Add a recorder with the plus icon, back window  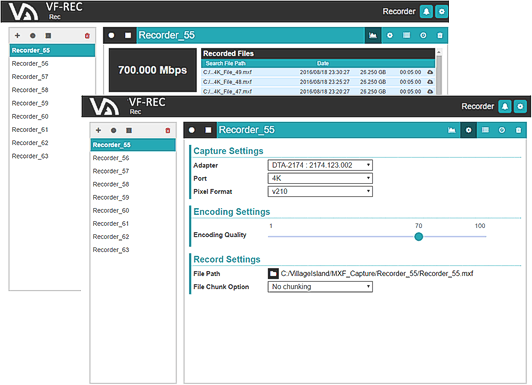coord(17,35)
